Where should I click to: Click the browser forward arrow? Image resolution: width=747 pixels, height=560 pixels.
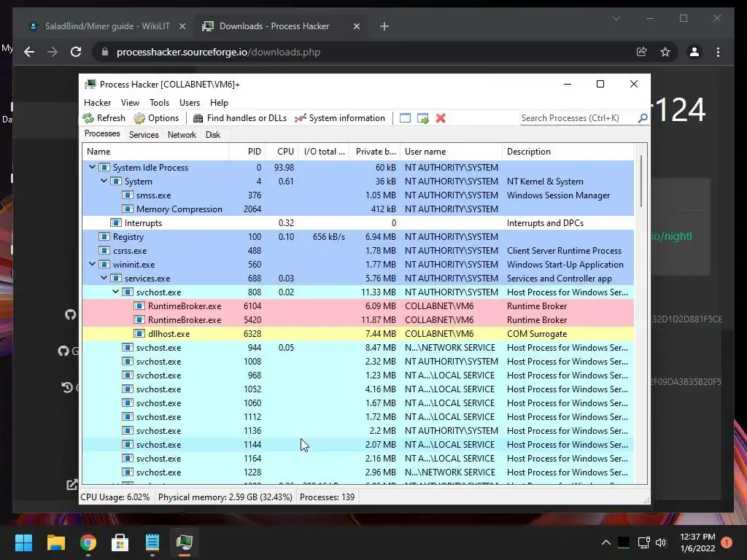point(53,52)
